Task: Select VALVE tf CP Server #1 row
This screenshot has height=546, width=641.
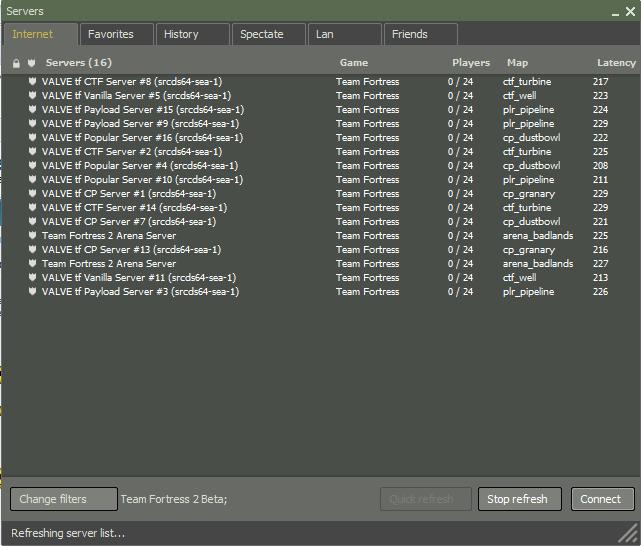Action: coord(320,193)
